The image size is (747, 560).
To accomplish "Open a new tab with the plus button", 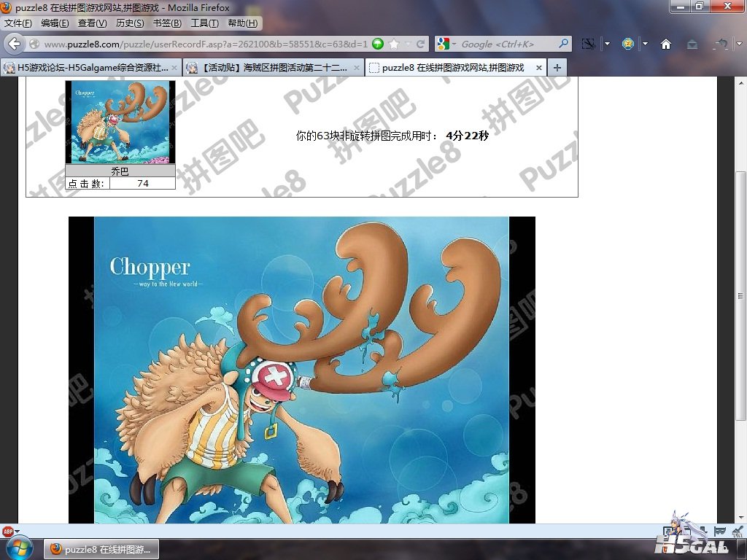I will [x=557, y=68].
